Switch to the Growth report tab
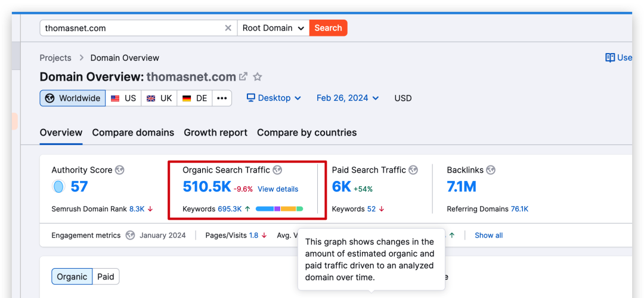This screenshot has height=298, width=644. tap(216, 133)
